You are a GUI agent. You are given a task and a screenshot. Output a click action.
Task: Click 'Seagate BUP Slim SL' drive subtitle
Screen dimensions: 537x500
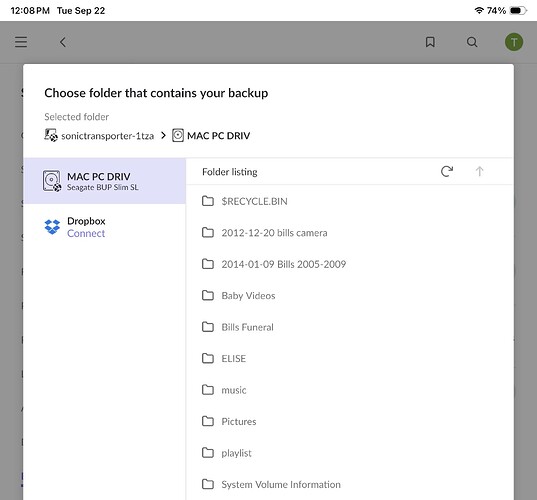pos(103,187)
